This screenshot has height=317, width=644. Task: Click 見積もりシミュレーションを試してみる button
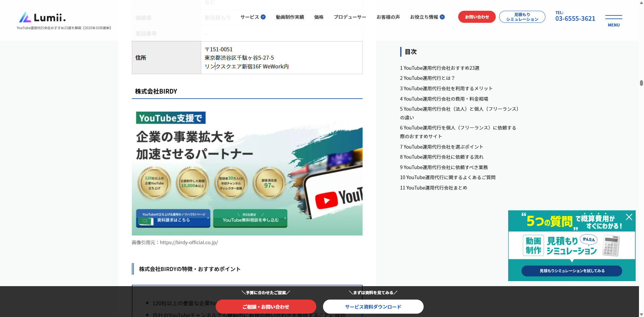pyautogui.click(x=572, y=271)
